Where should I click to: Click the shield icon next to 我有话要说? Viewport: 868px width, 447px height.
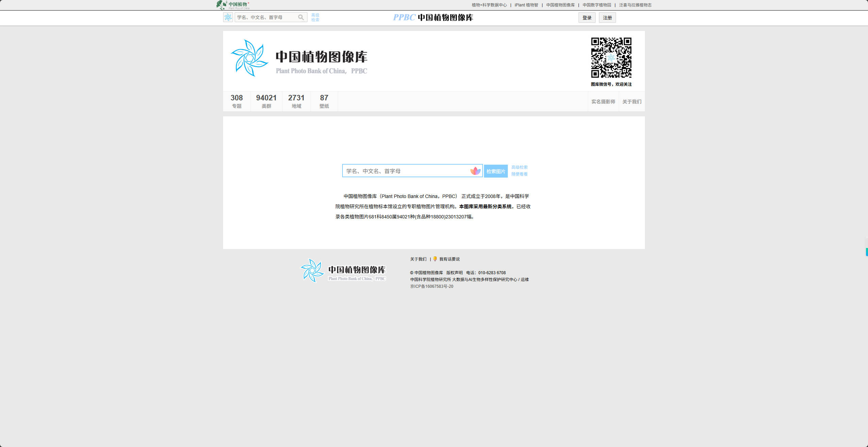tap(435, 259)
